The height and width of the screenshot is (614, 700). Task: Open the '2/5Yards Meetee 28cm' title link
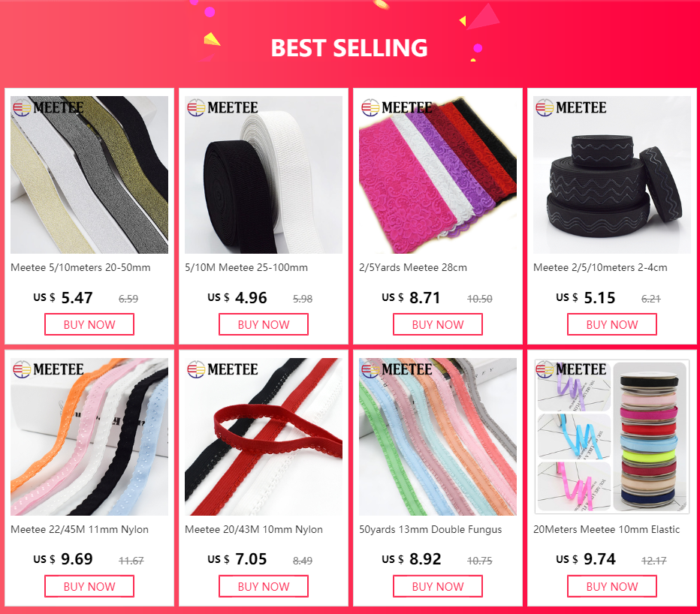[413, 267]
